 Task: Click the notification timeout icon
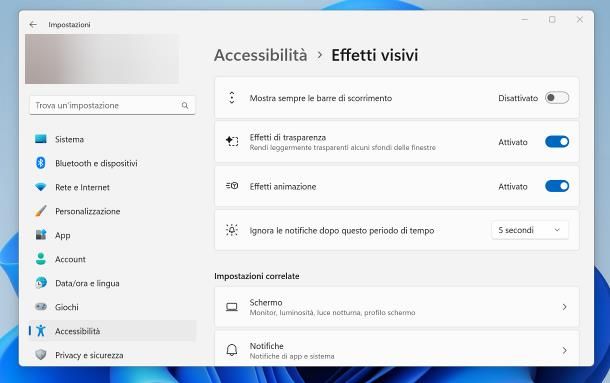pos(232,230)
